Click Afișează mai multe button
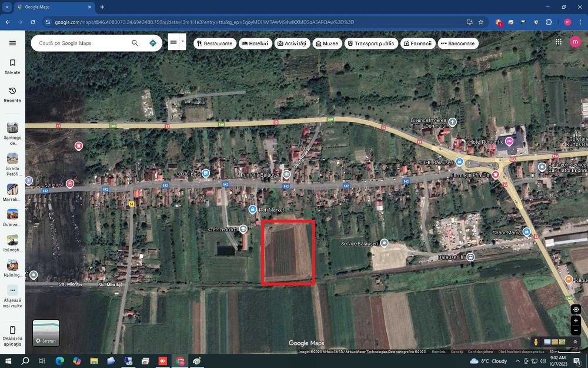 coord(12,296)
